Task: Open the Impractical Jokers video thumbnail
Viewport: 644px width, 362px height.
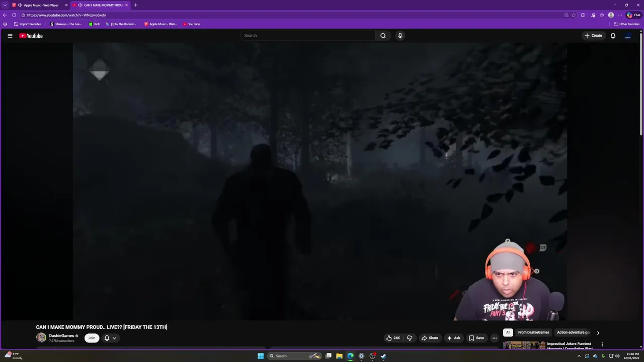Action: 524,345
